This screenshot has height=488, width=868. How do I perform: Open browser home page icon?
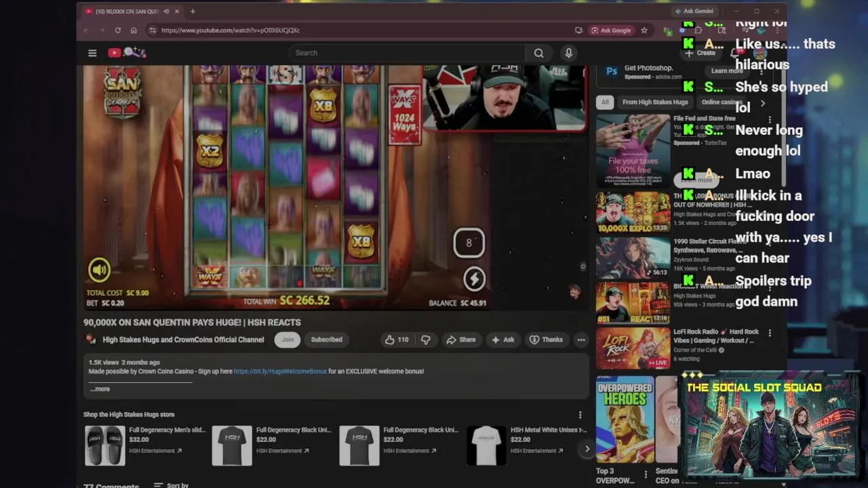point(134,30)
